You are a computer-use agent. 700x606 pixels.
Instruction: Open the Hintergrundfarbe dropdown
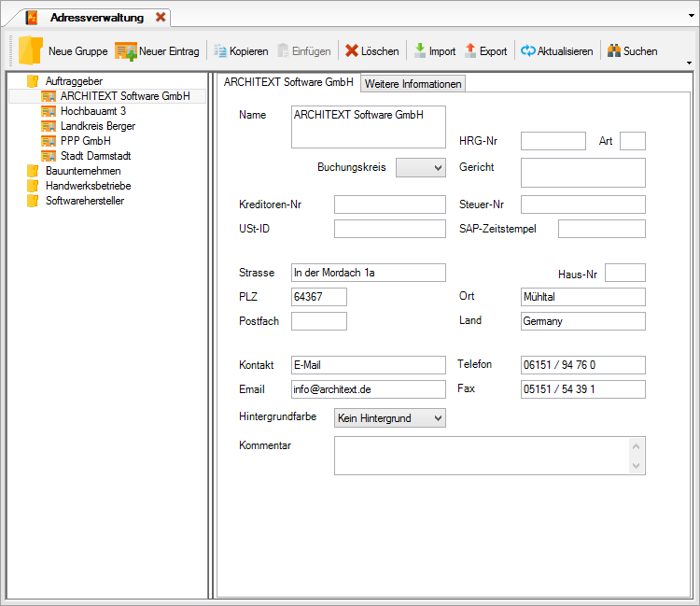point(390,418)
